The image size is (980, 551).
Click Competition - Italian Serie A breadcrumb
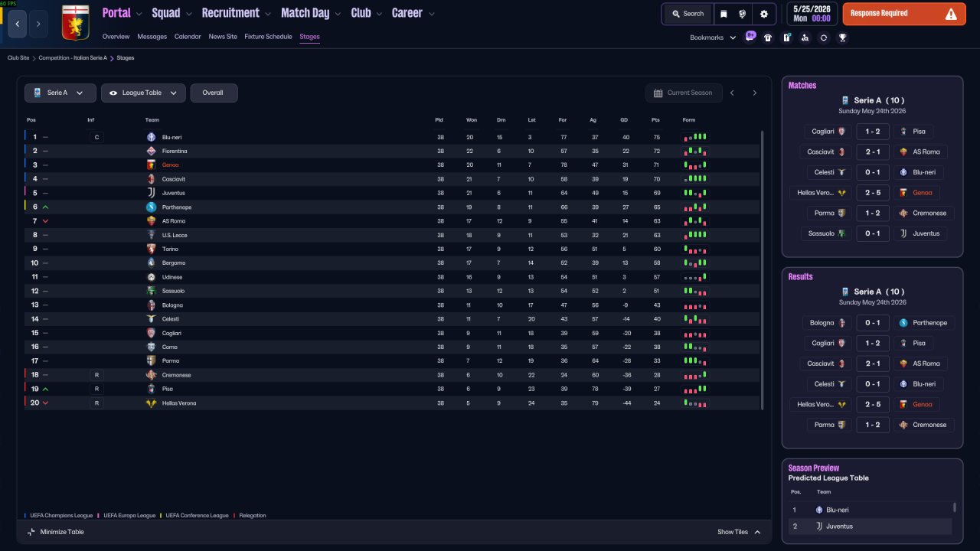coord(73,58)
